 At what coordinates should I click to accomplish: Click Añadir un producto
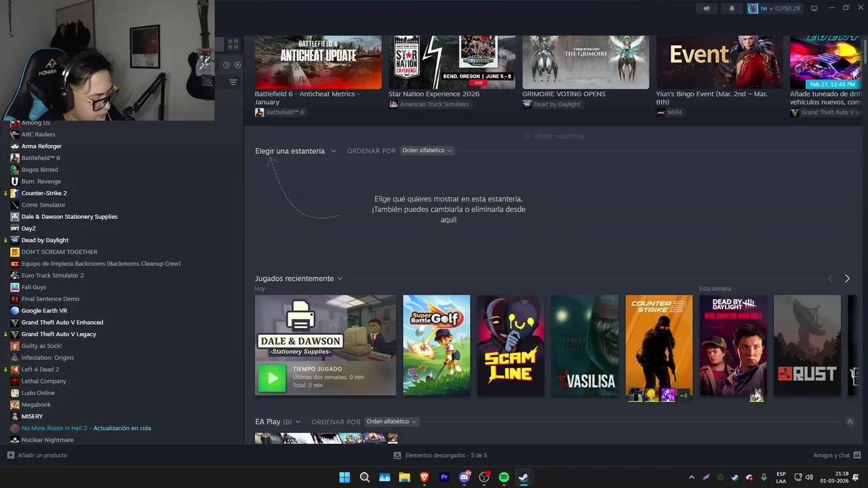pyautogui.click(x=37, y=455)
